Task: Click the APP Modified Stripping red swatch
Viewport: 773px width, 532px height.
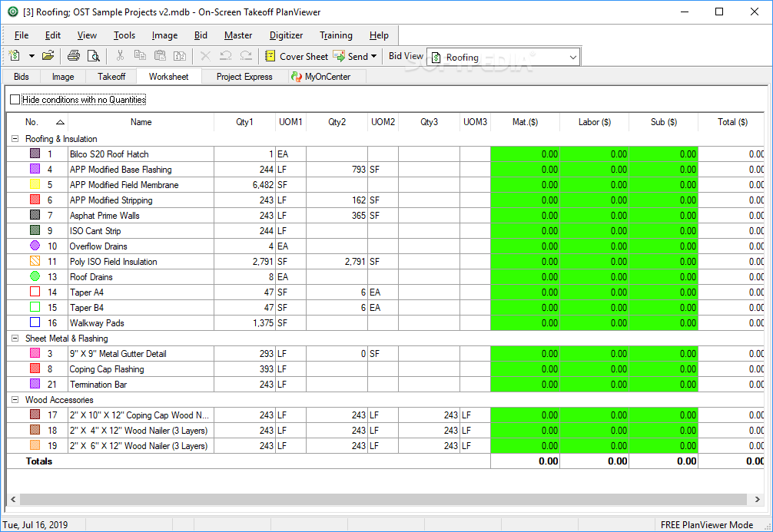Action: pyautogui.click(x=35, y=200)
